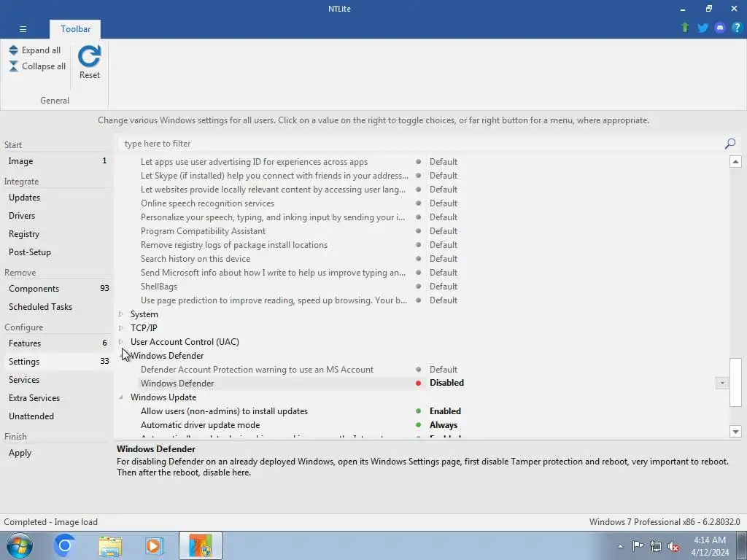Open the Twitter link icon

703,28
